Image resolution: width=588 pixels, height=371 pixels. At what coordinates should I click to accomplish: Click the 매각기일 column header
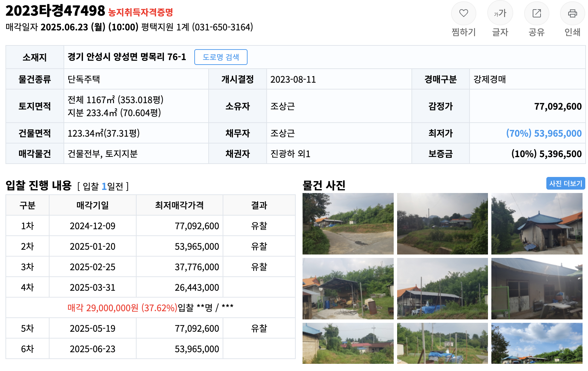93,205
